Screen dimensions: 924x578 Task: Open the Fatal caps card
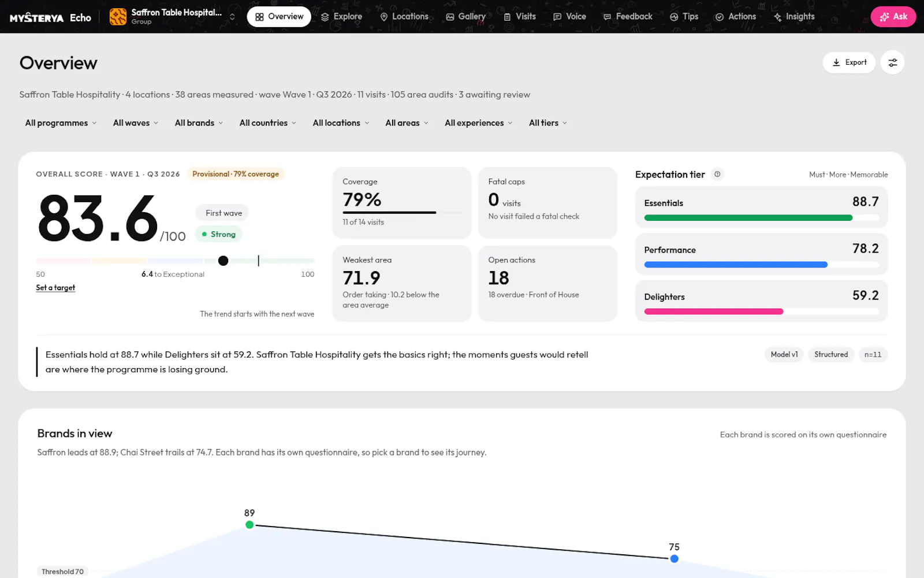(x=547, y=203)
